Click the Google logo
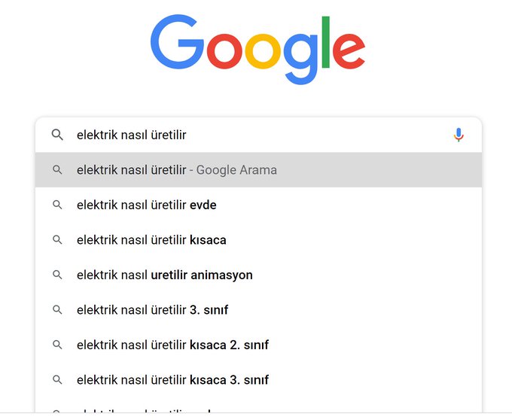The image size is (512, 420). [258, 49]
